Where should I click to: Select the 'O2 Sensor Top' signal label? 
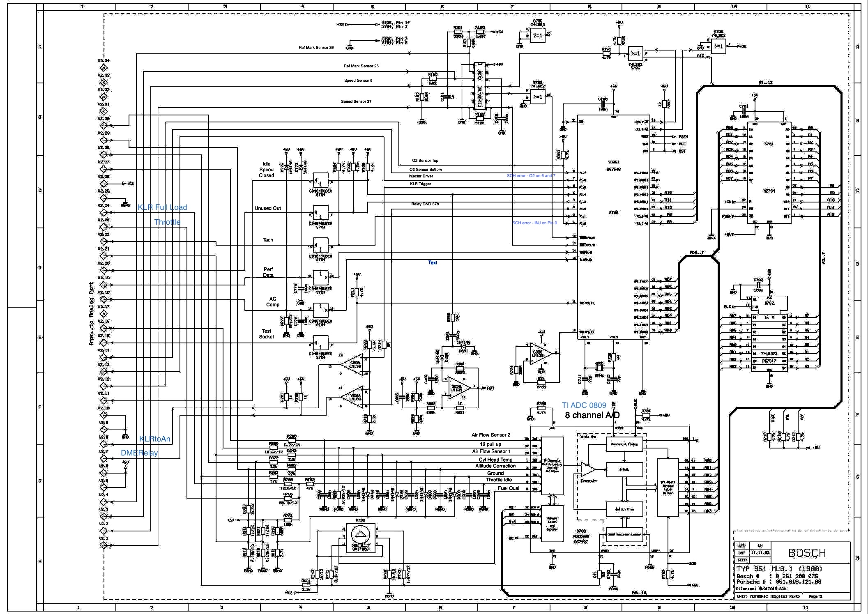(x=425, y=161)
